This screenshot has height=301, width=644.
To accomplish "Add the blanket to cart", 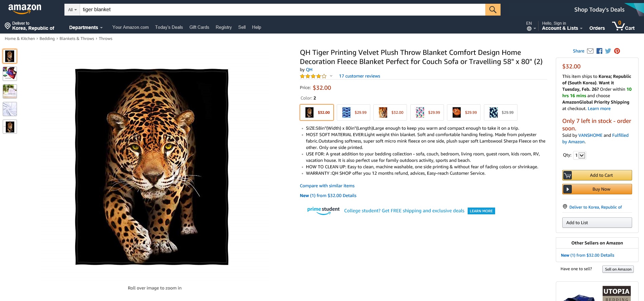I will pos(597,175).
